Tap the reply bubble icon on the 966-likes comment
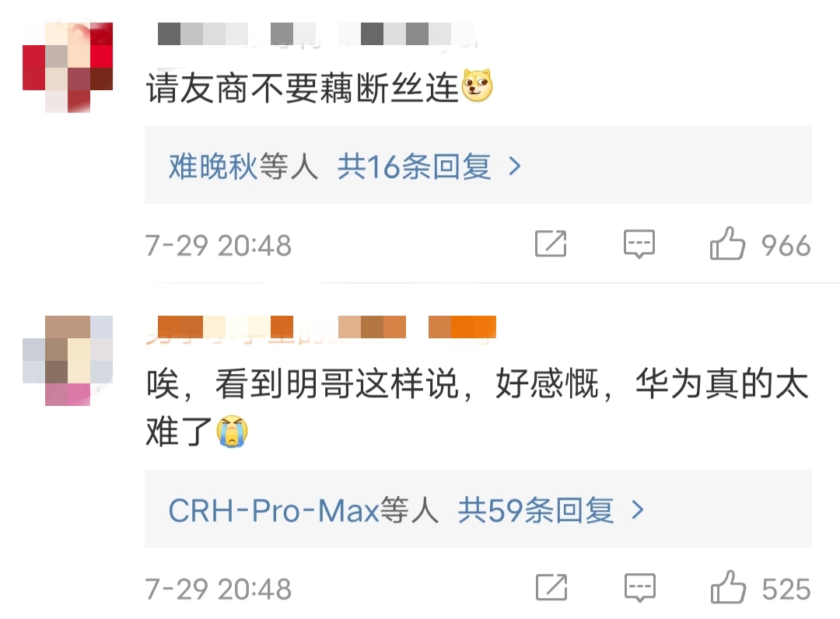The image size is (840, 619). (639, 244)
